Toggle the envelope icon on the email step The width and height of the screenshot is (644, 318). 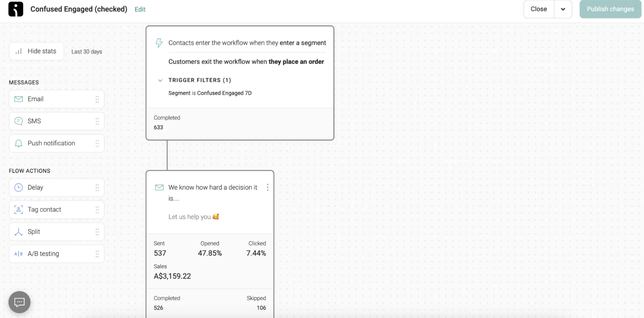(x=159, y=187)
